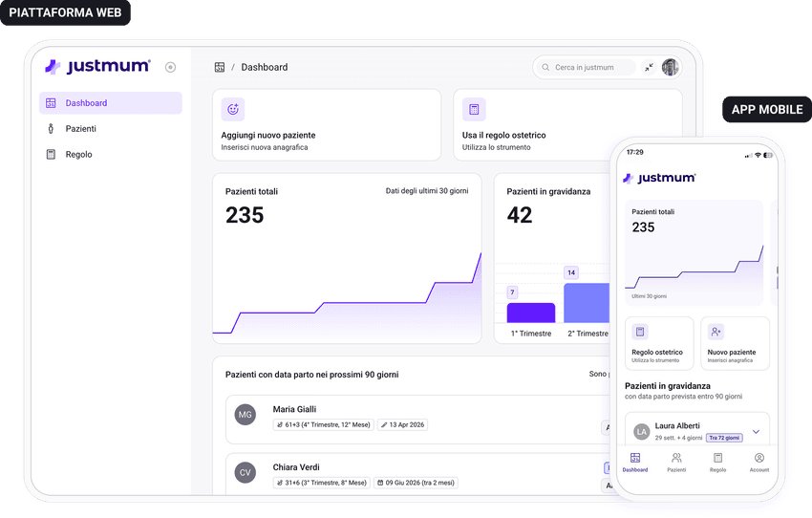The width and height of the screenshot is (812, 518).
Task: Open the Maria Gialli patient row
Action: point(417,420)
